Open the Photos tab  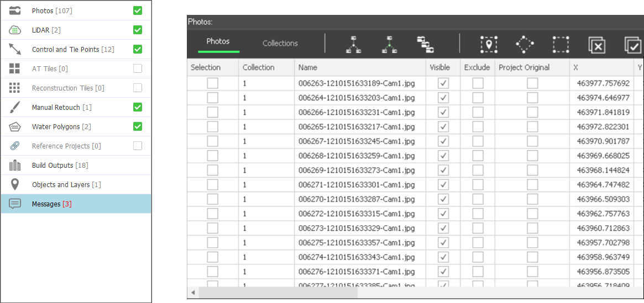[x=218, y=41]
